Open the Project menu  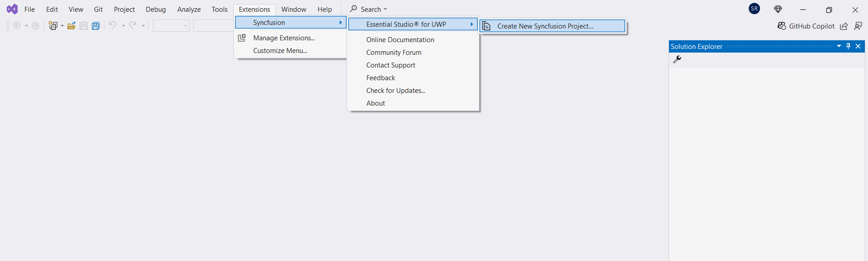point(124,10)
